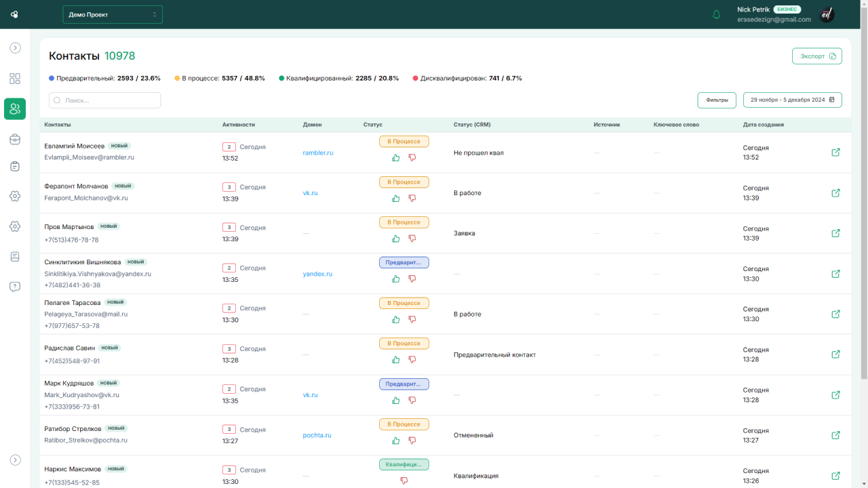Click the Активности column header
The image size is (868, 488).
[x=239, y=125]
